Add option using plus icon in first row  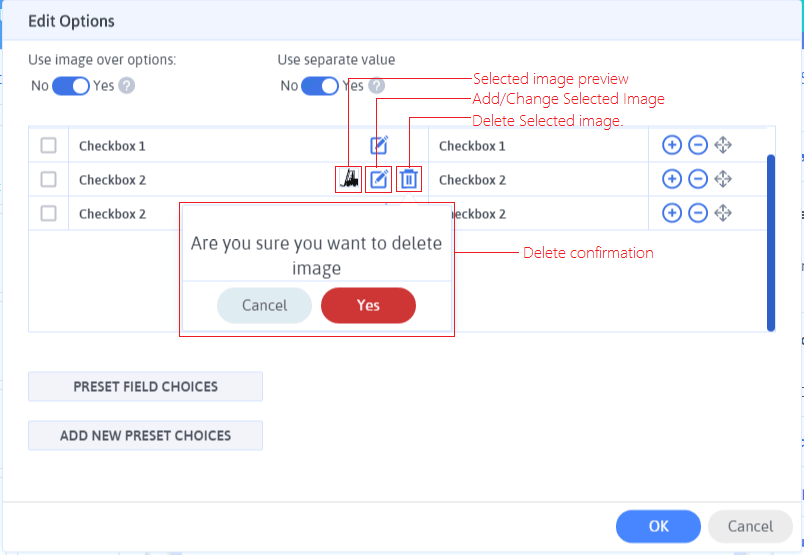pyautogui.click(x=672, y=145)
